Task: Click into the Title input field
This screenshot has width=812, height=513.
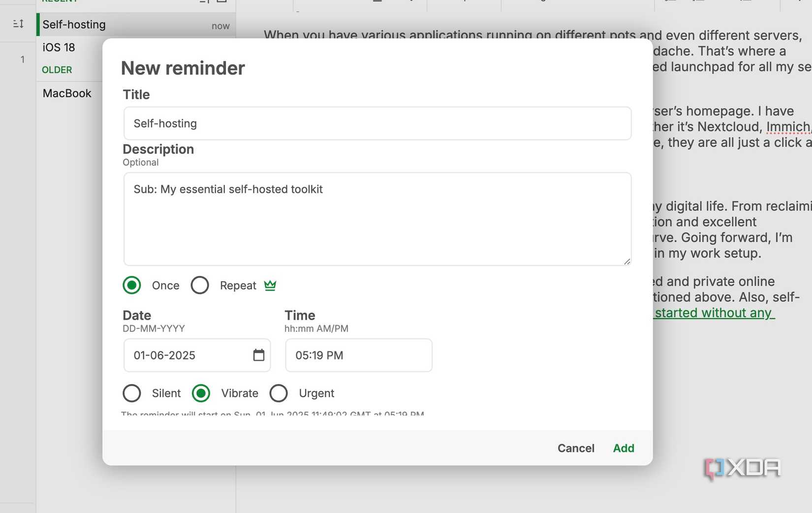Action: pyautogui.click(x=377, y=123)
